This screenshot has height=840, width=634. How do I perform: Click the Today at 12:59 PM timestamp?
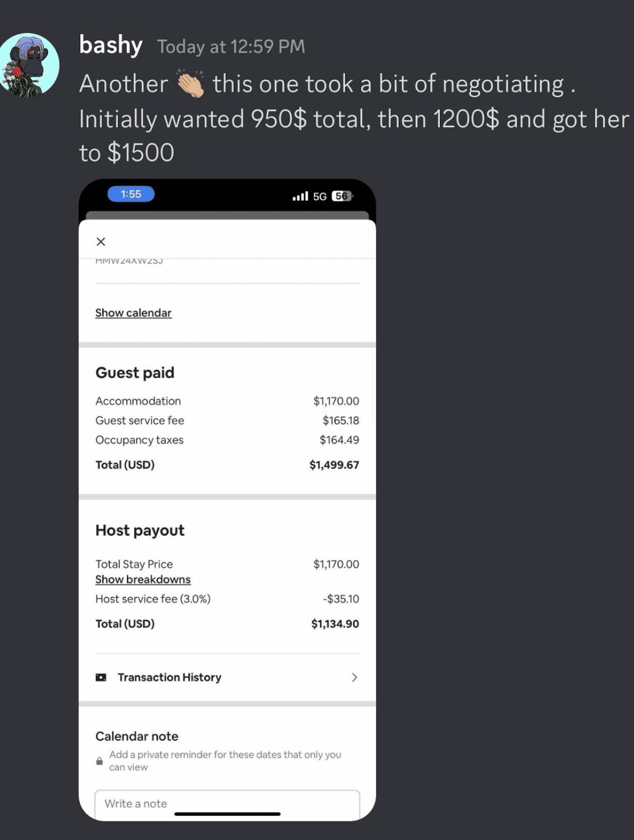[x=231, y=46]
